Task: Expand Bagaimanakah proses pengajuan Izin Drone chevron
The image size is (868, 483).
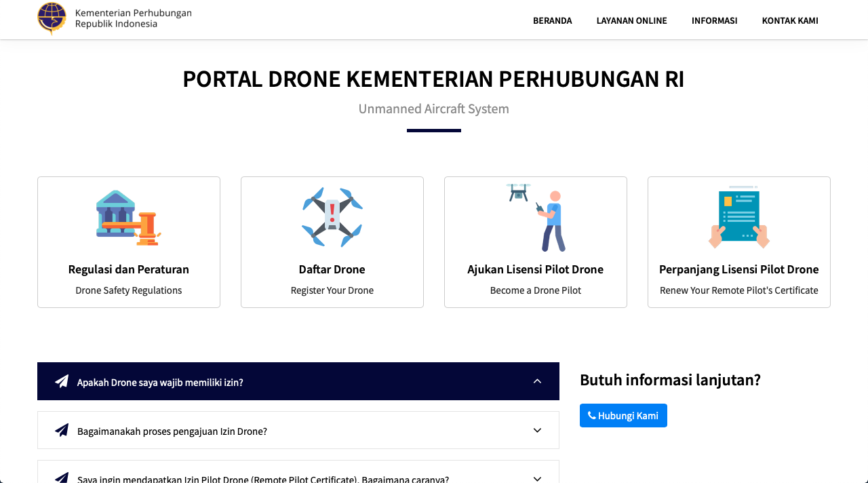Action: click(x=537, y=430)
